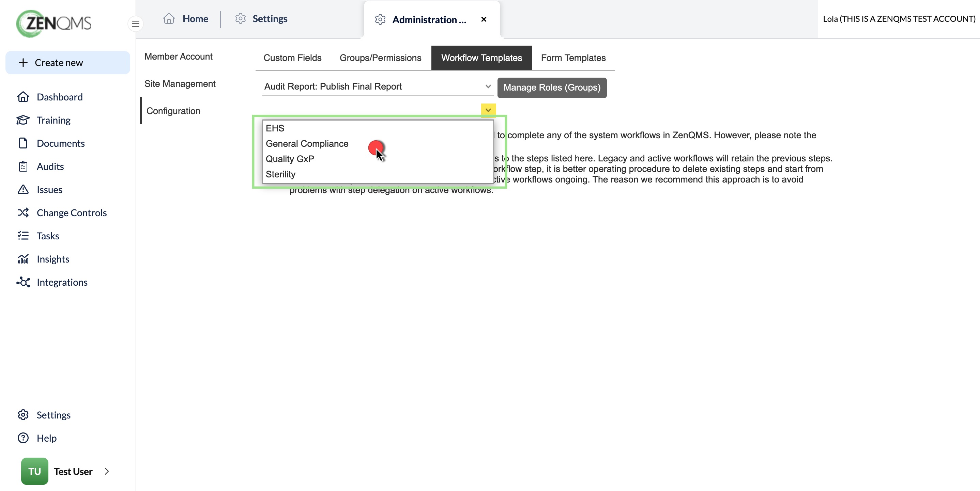This screenshot has height=491, width=980.
Task: Click the plus icon in Create new
Action: pyautogui.click(x=23, y=63)
